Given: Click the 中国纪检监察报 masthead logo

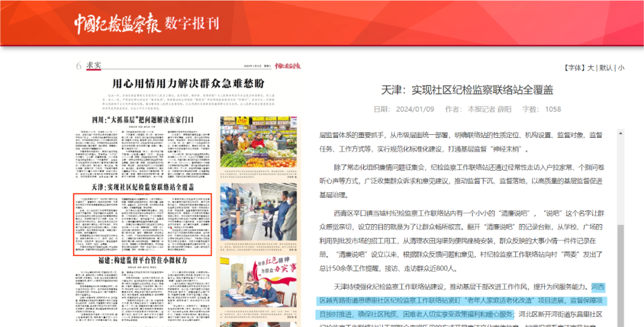Looking at the screenshot, I should pyautogui.click(x=117, y=23).
